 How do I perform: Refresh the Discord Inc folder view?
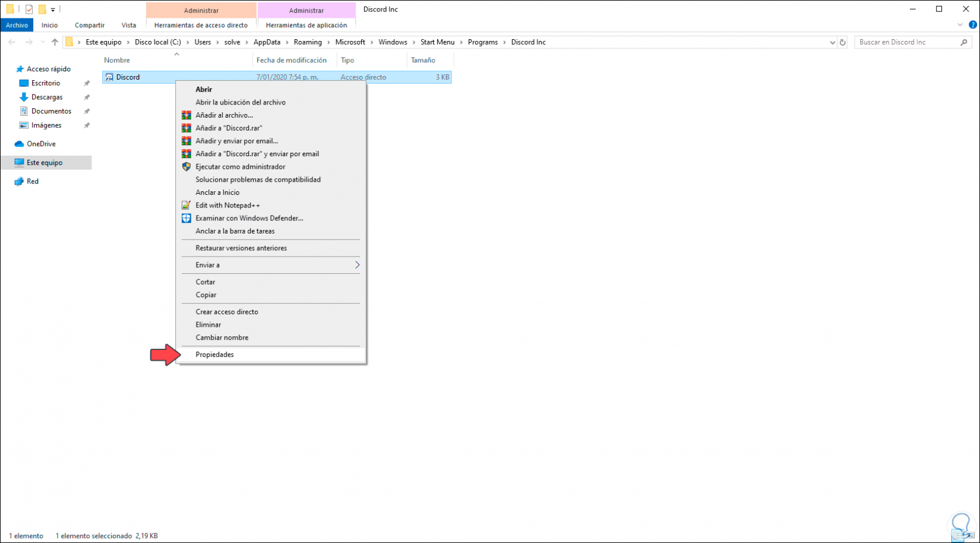(x=842, y=42)
